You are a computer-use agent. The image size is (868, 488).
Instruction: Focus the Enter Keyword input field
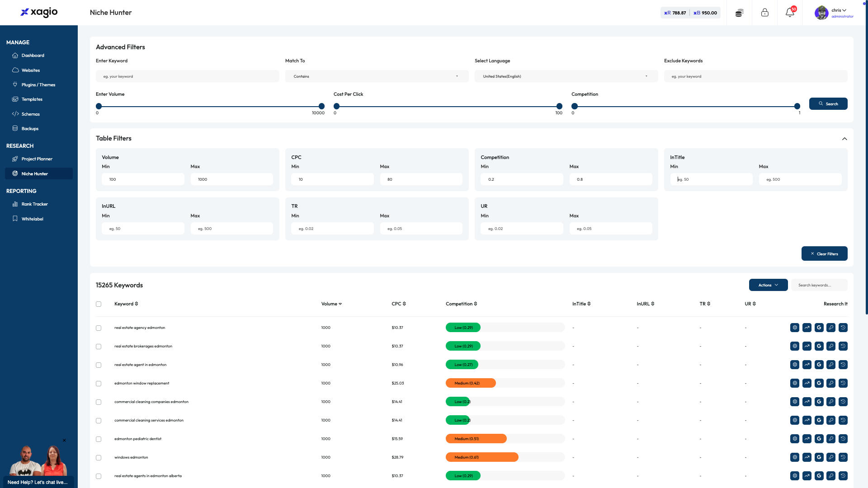tap(187, 76)
